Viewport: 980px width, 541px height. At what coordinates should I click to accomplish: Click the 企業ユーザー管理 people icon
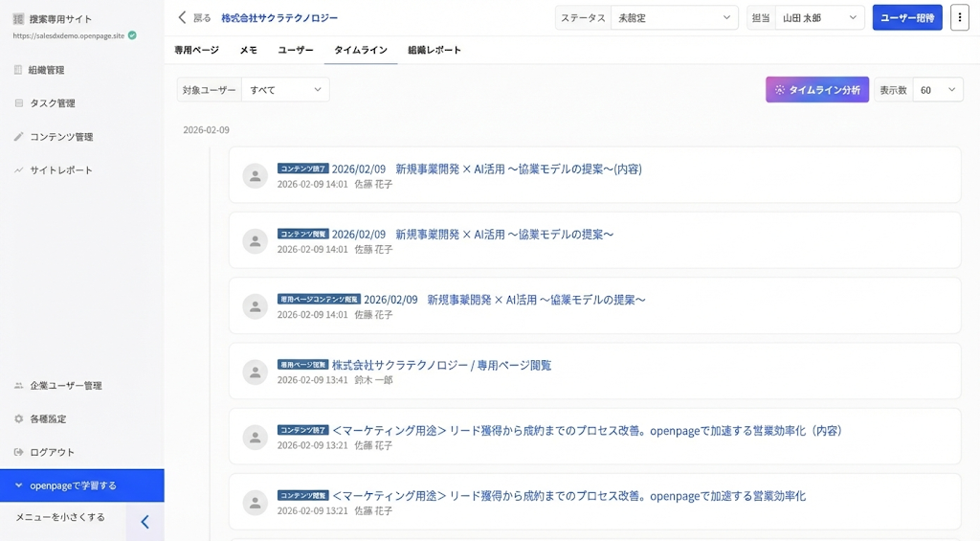point(19,385)
